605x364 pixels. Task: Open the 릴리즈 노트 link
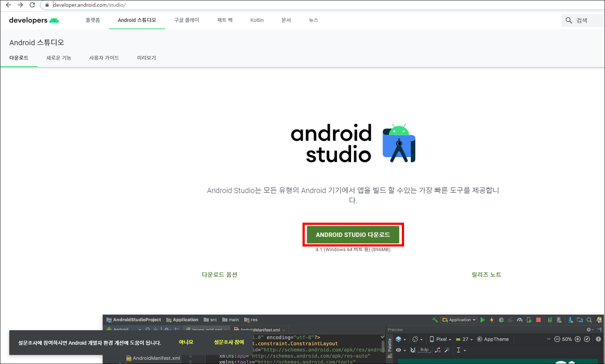pyautogui.click(x=486, y=274)
